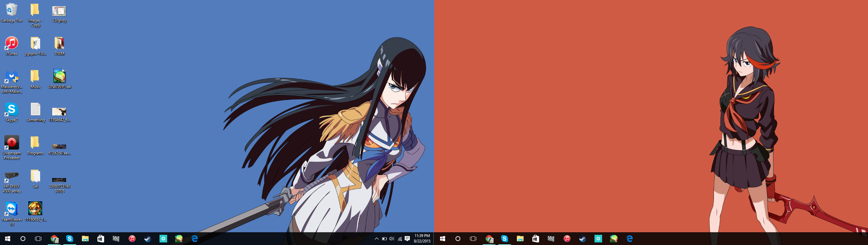The width and height of the screenshot is (868, 245).
Task: Open the volume control in tray
Action: click(x=392, y=239)
